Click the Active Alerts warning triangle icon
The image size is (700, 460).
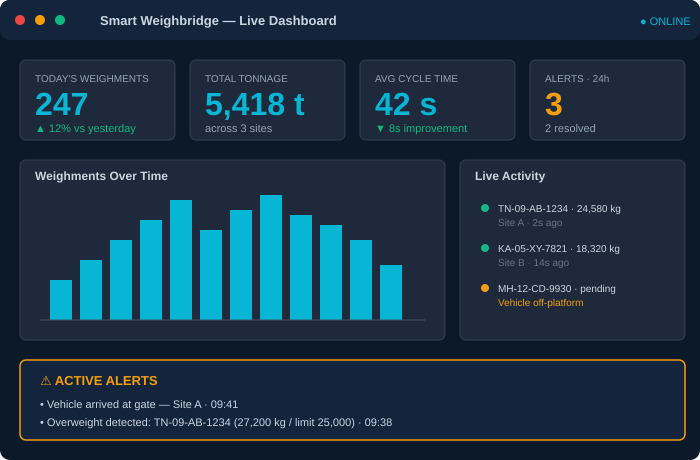click(x=46, y=381)
